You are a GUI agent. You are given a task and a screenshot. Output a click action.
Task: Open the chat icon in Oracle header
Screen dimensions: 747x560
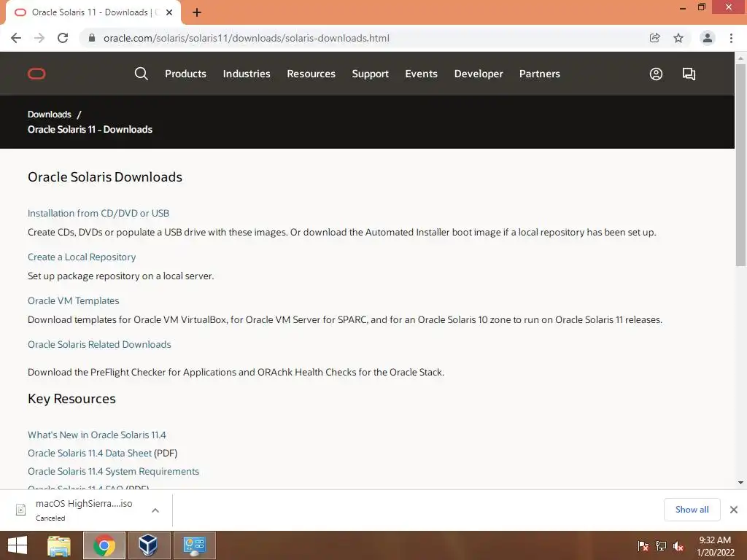coord(689,74)
